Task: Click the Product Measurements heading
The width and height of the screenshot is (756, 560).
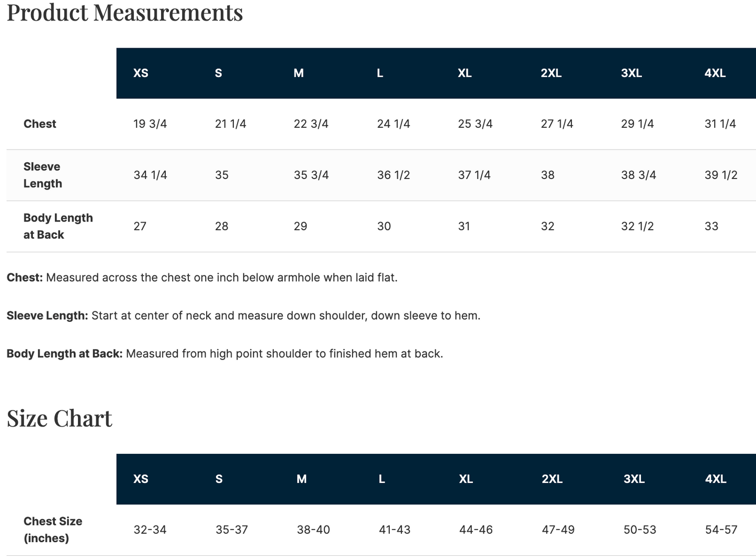Action: [125, 13]
